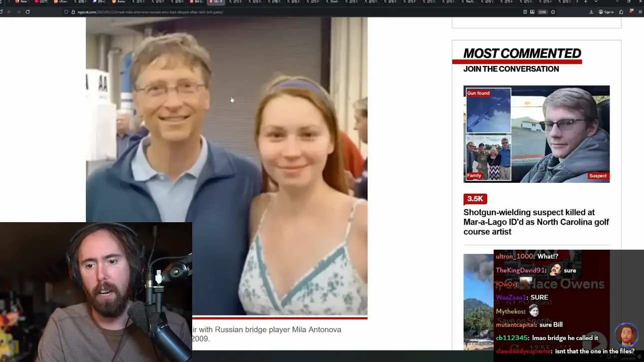The image size is (644, 362).
Task: Open the downloads panel icon
Action: [x=591, y=12]
